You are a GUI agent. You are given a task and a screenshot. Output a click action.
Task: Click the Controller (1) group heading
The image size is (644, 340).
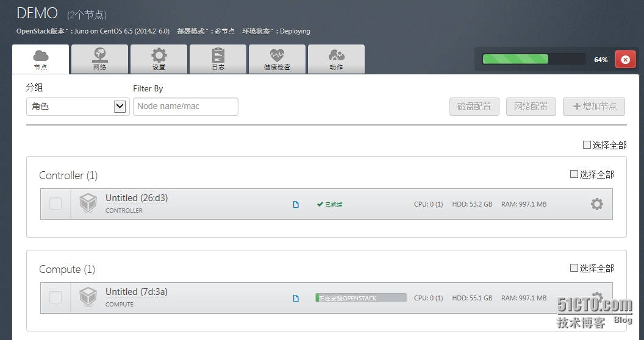[68, 175]
